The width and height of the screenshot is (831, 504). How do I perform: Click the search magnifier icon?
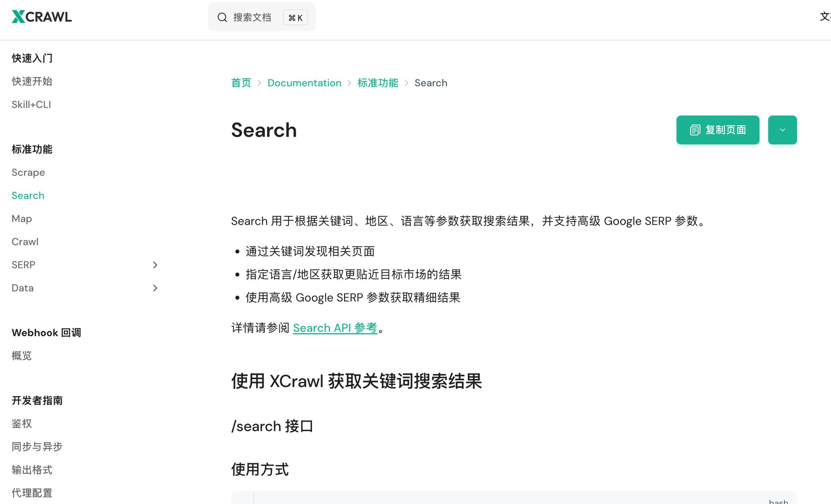222,17
